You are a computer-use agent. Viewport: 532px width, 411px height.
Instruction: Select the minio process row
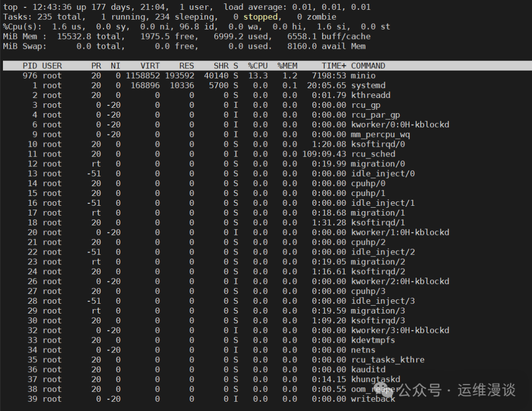click(197, 75)
